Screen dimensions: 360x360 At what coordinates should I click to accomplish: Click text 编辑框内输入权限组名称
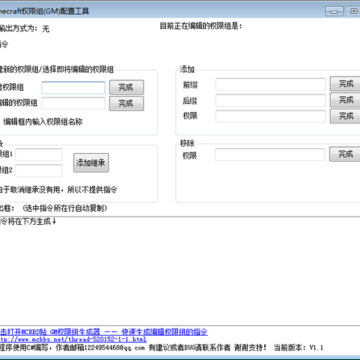click(43, 122)
